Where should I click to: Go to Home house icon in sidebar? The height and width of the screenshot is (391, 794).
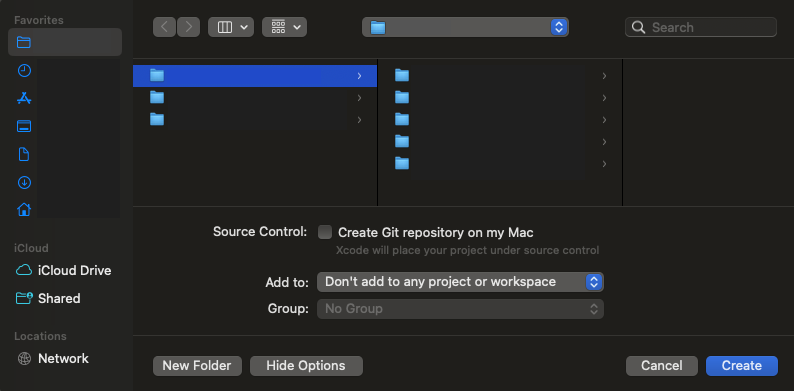tap(24, 209)
